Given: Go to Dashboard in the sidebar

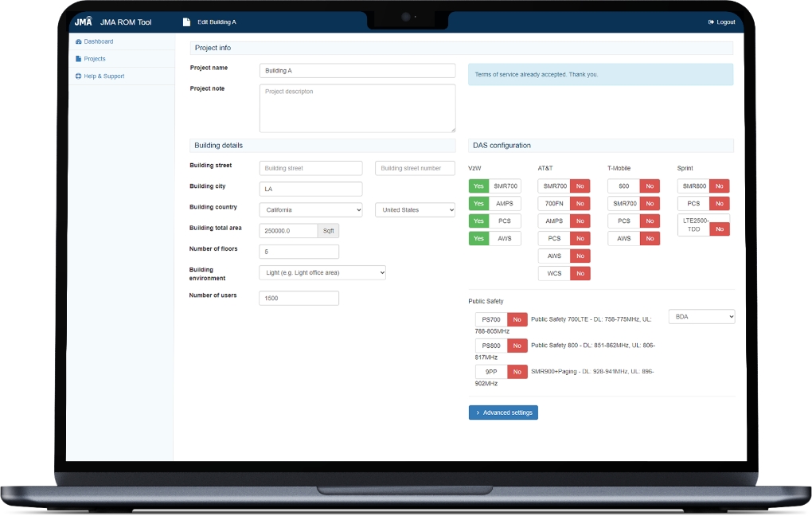Looking at the screenshot, I should coord(99,41).
